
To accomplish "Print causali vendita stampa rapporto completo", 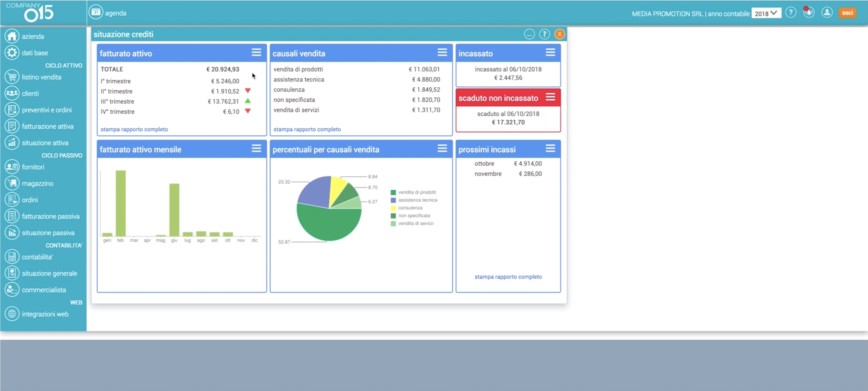I will pos(307,129).
